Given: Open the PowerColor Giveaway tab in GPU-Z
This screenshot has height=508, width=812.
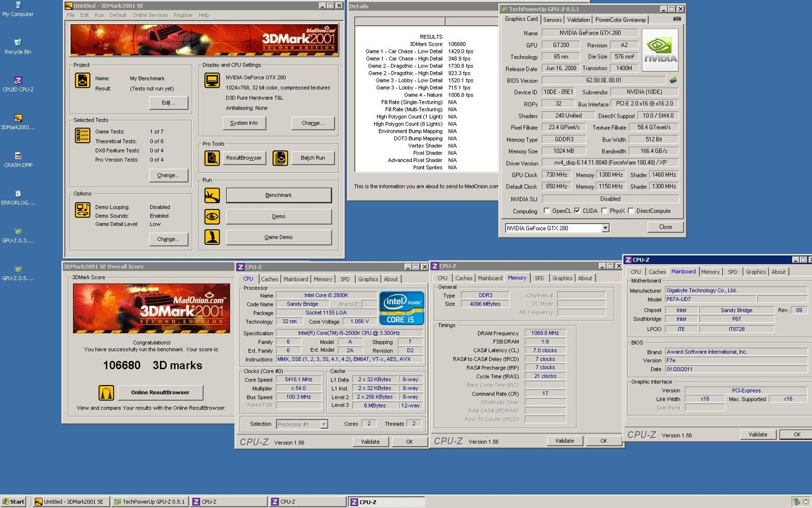Looking at the screenshot, I should (621, 20).
